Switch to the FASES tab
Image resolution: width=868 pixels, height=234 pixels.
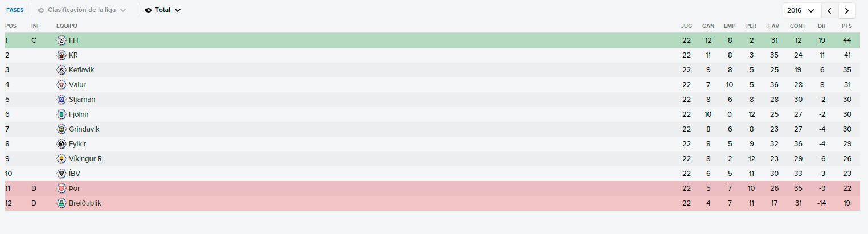tap(15, 10)
